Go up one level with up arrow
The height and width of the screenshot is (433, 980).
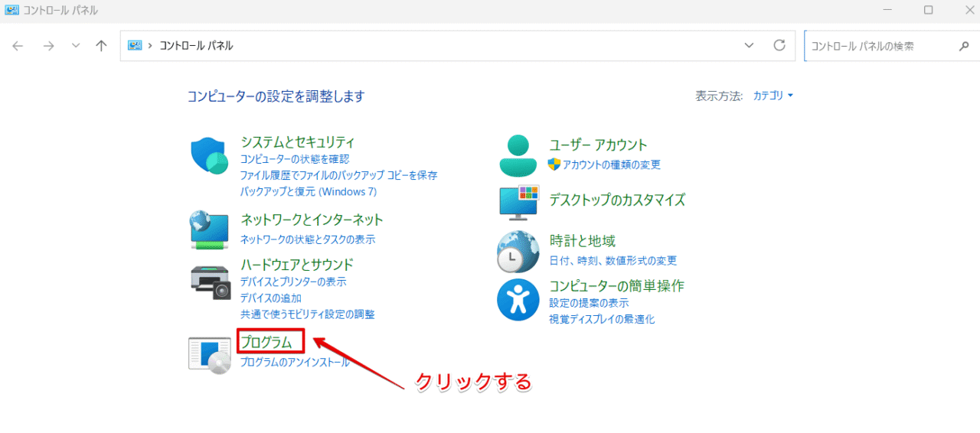coord(101,46)
